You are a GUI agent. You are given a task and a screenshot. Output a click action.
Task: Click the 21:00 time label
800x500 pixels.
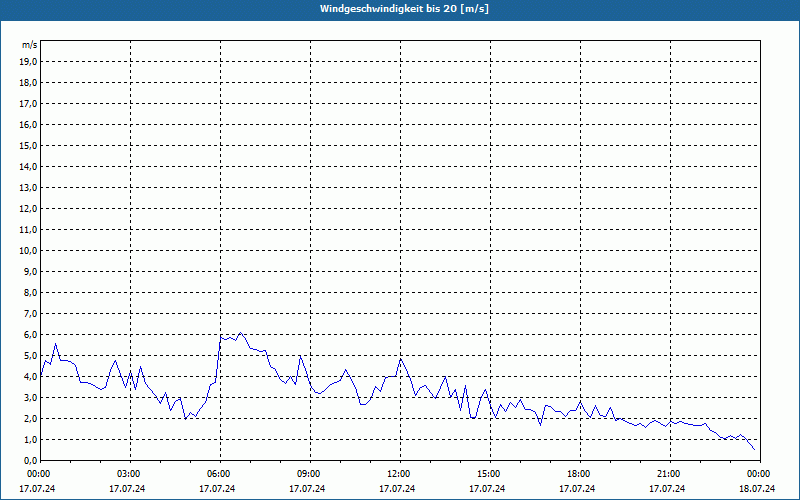[670, 474]
